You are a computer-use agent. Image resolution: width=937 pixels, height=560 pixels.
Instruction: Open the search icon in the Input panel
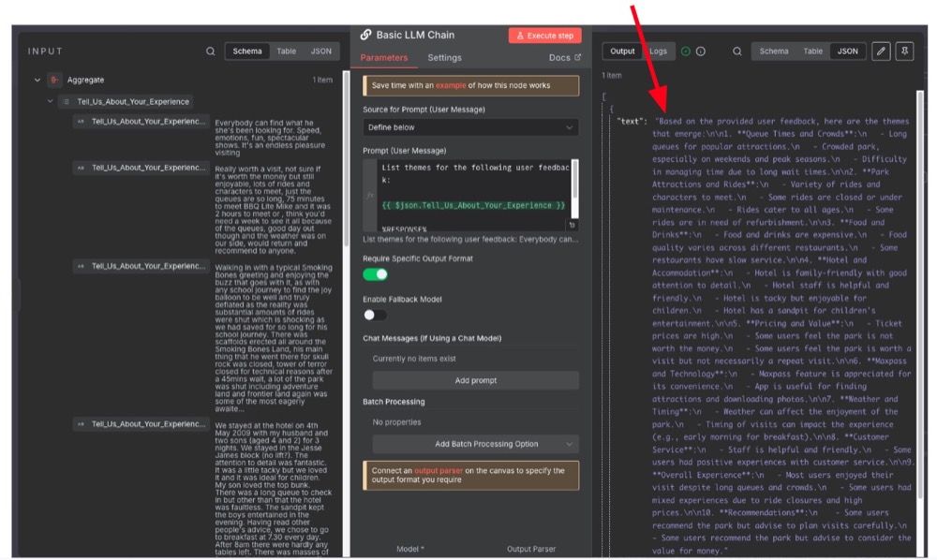tap(211, 52)
